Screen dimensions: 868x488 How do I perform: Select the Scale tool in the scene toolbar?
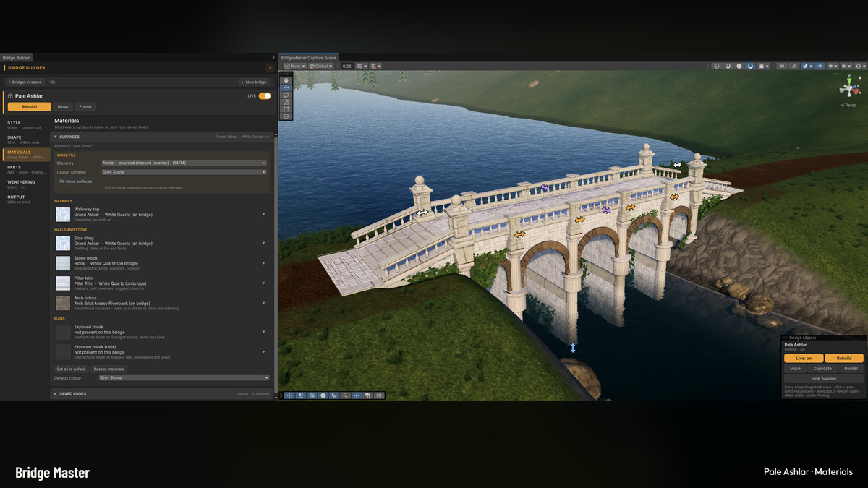[286, 102]
